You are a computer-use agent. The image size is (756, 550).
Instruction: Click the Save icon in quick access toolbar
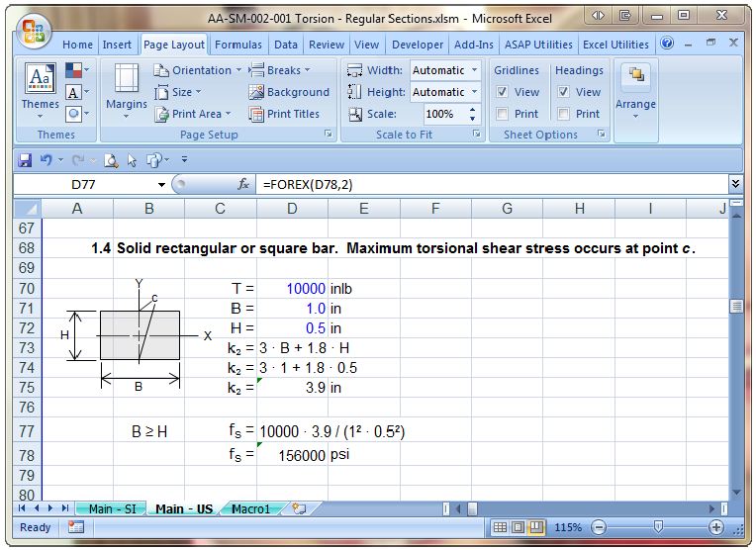[x=26, y=159]
